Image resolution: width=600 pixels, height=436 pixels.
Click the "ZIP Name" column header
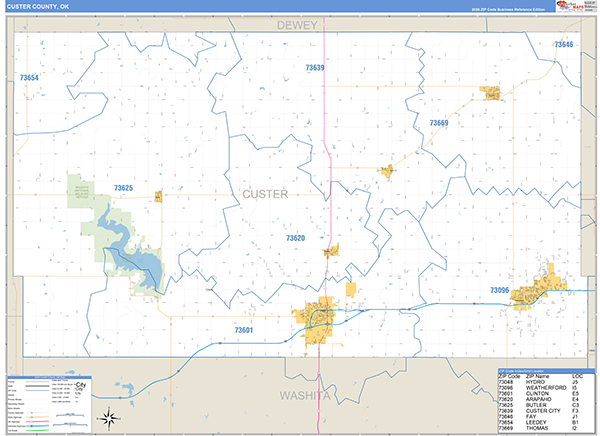point(538,376)
